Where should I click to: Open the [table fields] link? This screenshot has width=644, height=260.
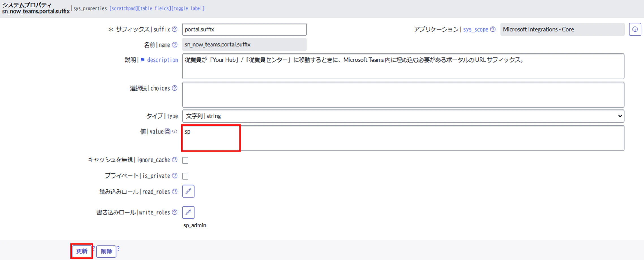(x=154, y=8)
